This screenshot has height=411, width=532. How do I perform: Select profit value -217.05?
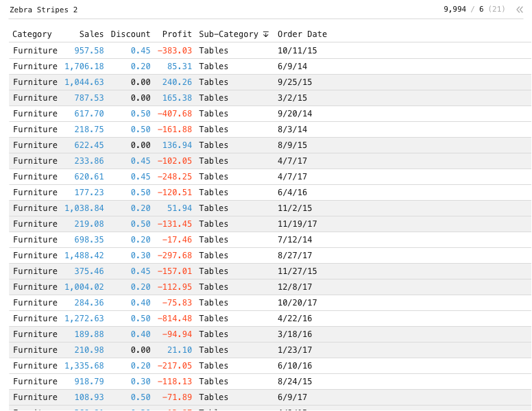tap(175, 366)
